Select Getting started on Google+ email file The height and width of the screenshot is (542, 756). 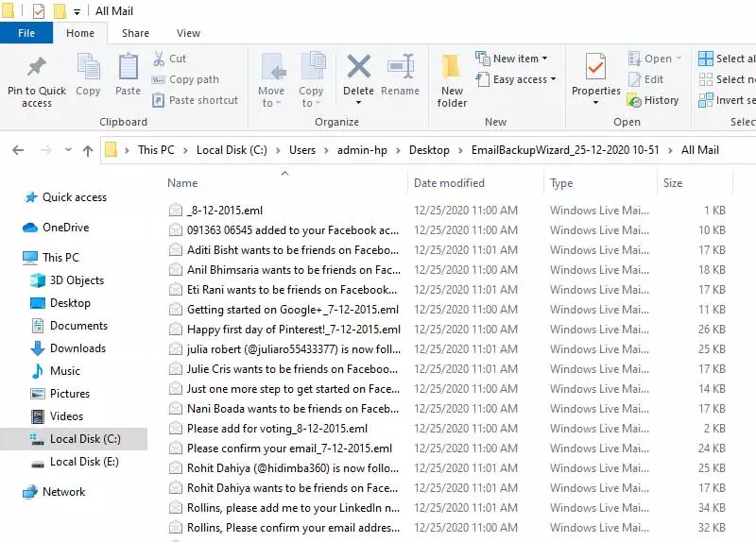[284, 310]
